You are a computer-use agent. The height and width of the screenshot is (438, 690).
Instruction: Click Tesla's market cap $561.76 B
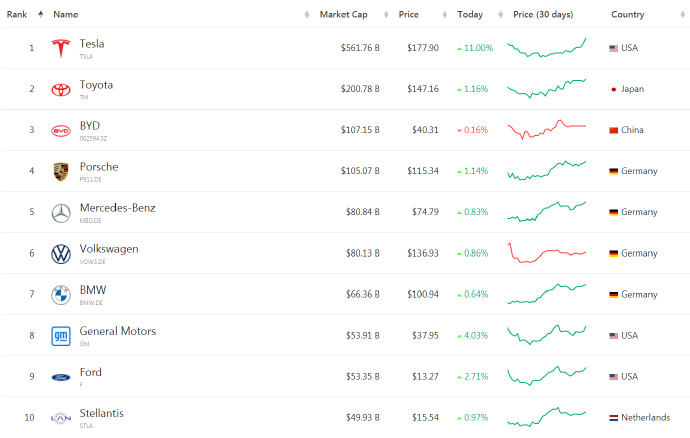tap(360, 48)
